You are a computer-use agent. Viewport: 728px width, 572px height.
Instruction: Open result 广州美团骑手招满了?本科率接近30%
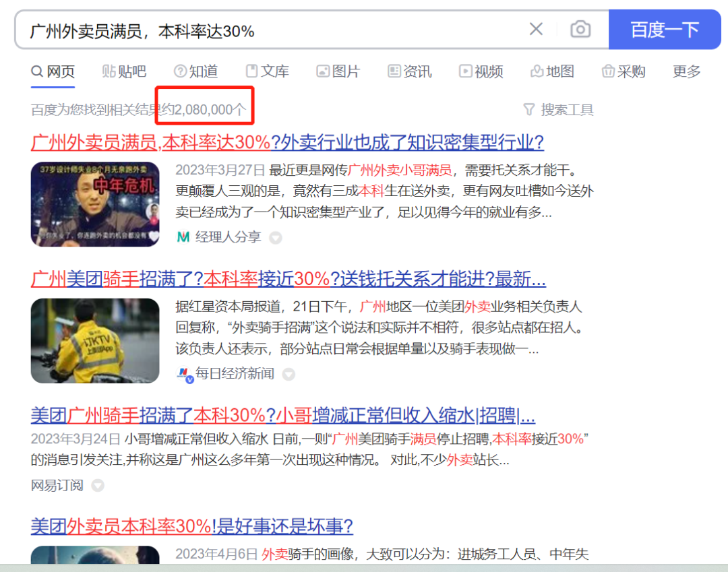[289, 279]
